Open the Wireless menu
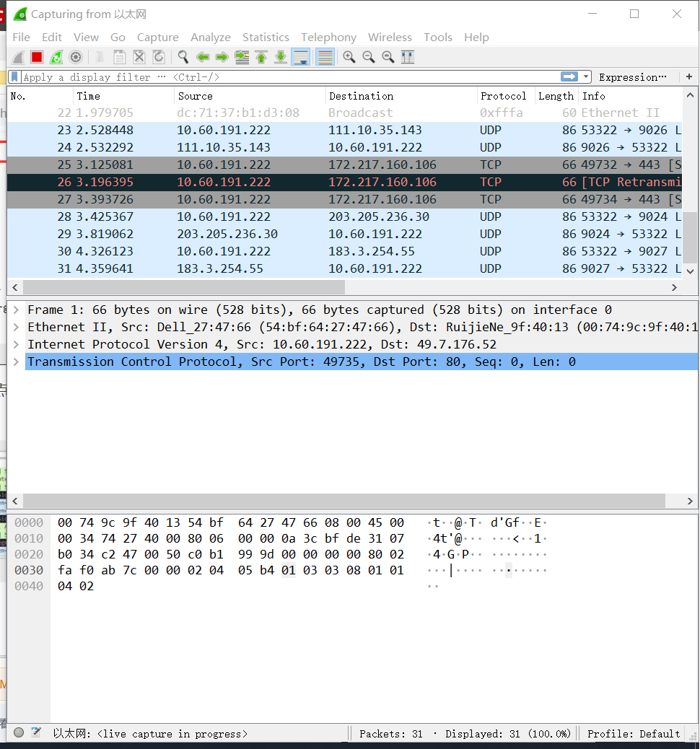The width and height of the screenshot is (700, 749). [x=390, y=38]
